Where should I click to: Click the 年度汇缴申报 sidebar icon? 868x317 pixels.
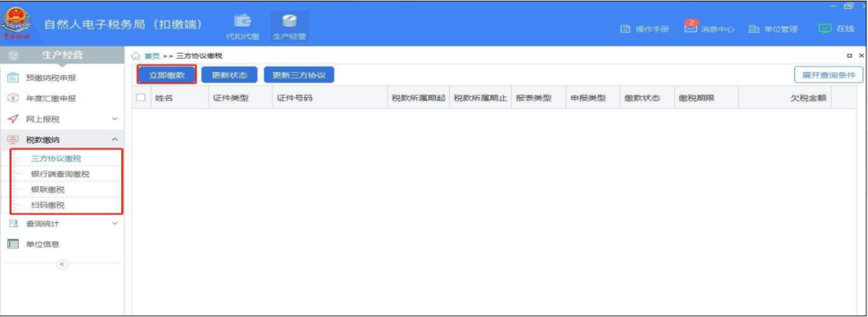14,98
